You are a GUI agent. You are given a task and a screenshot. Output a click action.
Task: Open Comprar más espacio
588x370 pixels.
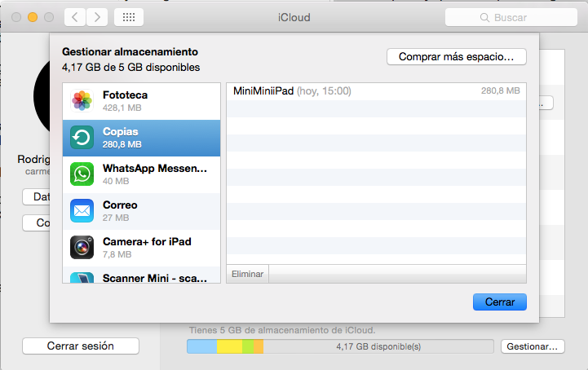457,56
